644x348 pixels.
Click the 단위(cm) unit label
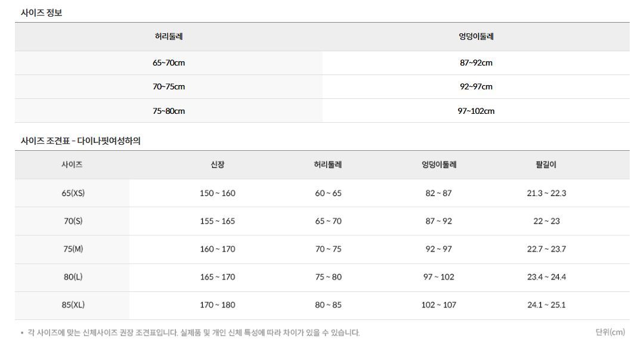[611, 332]
